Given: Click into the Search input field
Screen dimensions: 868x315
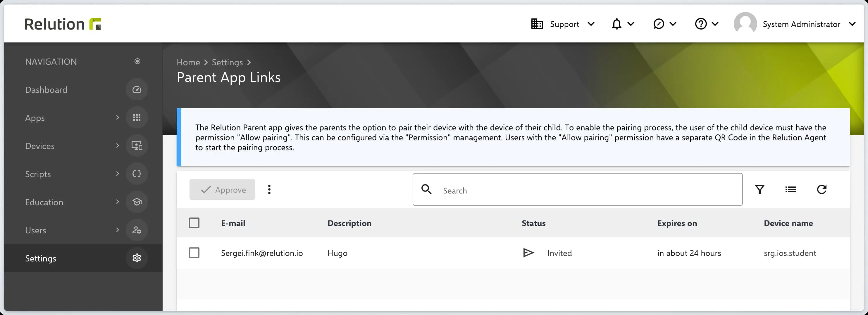Looking at the screenshot, I should point(586,191).
